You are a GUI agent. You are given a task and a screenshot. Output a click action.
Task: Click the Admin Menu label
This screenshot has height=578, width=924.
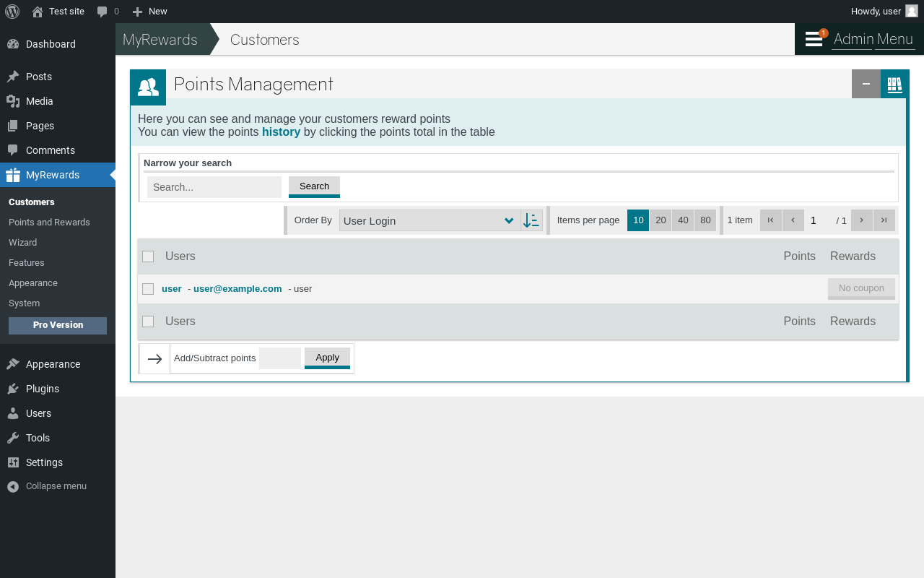click(873, 39)
